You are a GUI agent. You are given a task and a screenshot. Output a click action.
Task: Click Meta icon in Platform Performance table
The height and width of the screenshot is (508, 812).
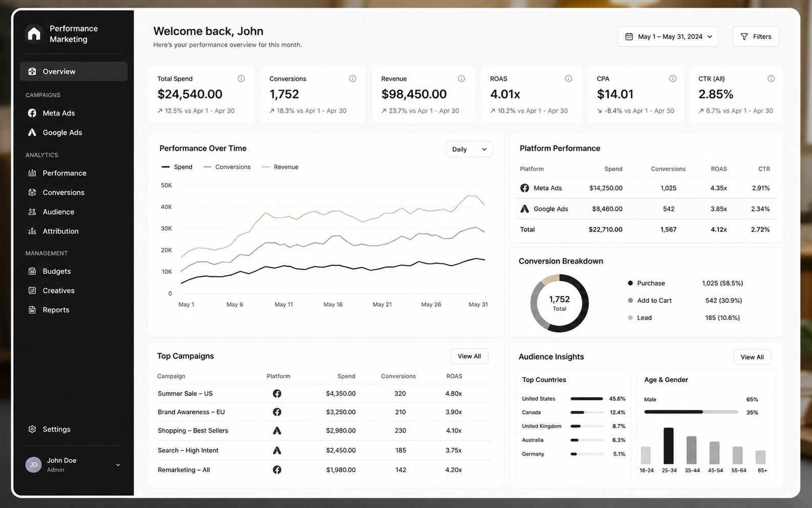(525, 188)
